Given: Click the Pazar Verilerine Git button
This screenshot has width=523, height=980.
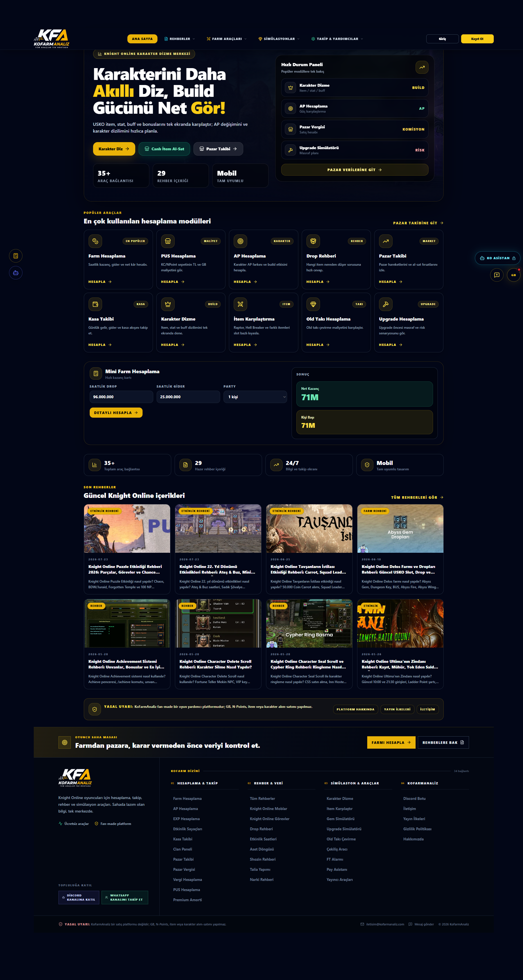Looking at the screenshot, I should pos(355,170).
